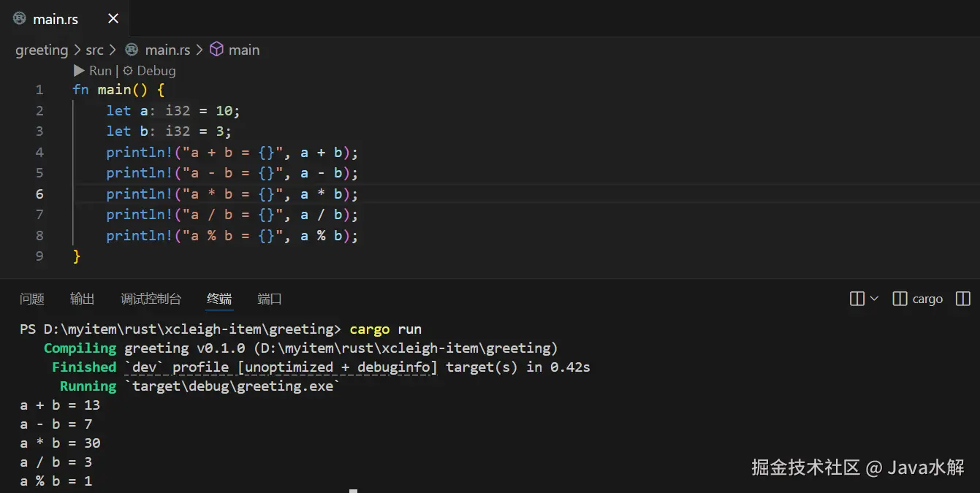Image resolution: width=980 pixels, height=493 pixels.
Task: Open the terminal launch profile dropdown chevron
Action: [874, 299]
